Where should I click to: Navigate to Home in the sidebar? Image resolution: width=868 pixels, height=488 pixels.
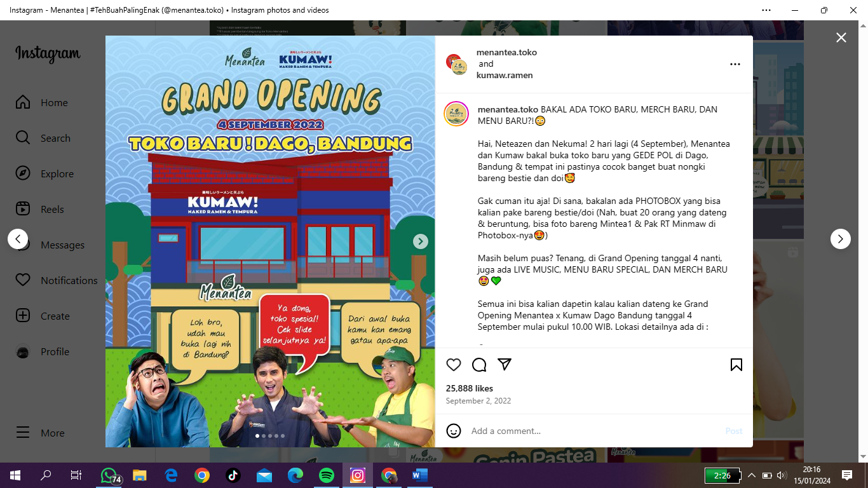(x=53, y=103)
